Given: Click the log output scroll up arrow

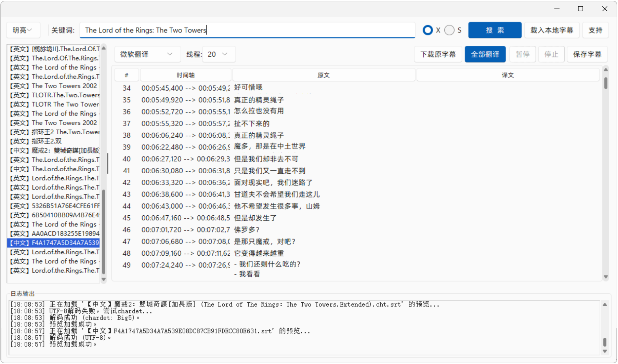Looking at the screenshot, I should [605, 305].
